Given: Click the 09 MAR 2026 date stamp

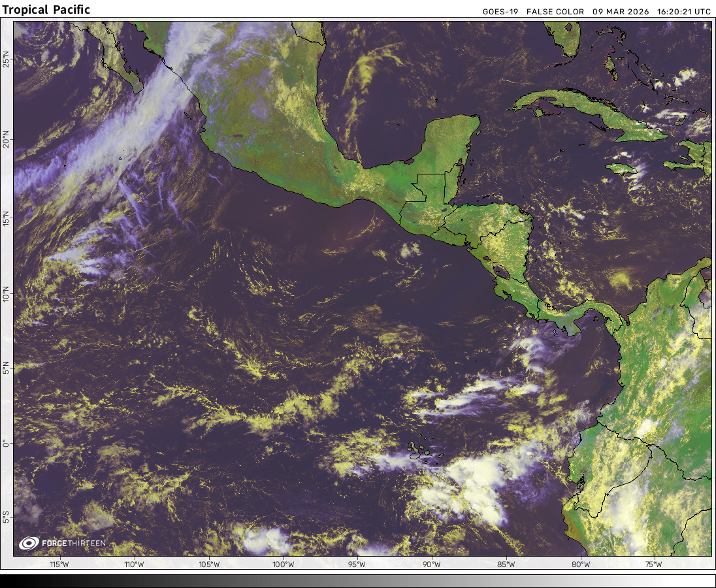Looking at the screenshot, I should (x=621, y=11).
